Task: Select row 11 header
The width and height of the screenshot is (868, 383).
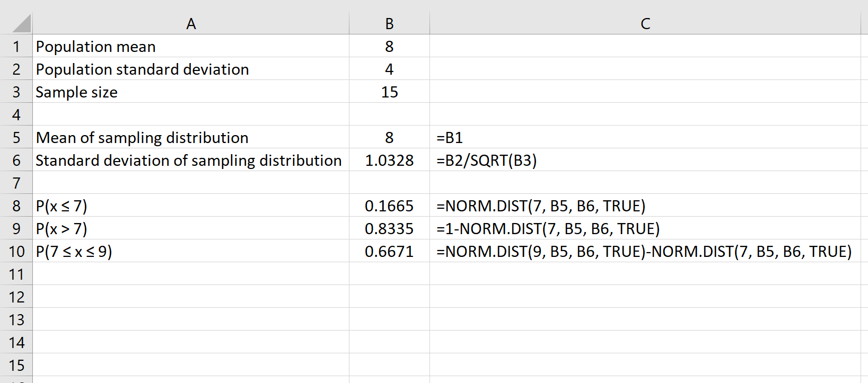Action: click(16, 274)
